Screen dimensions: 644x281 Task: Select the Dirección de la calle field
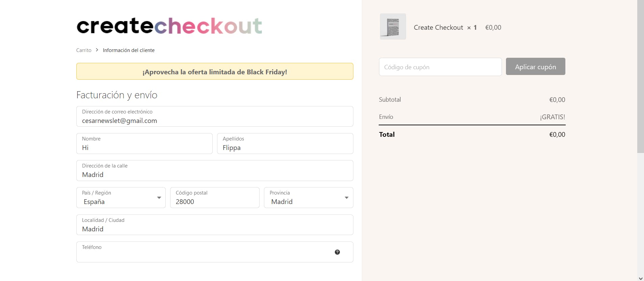point(215,171)
